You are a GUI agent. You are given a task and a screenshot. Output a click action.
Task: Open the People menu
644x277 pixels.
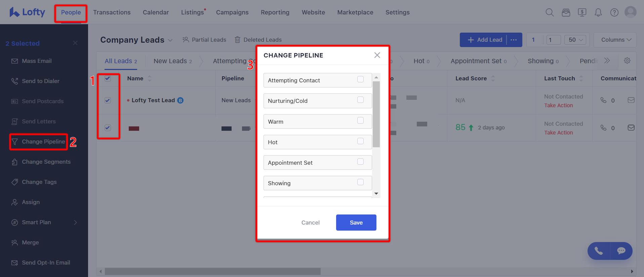pos(71,12)
